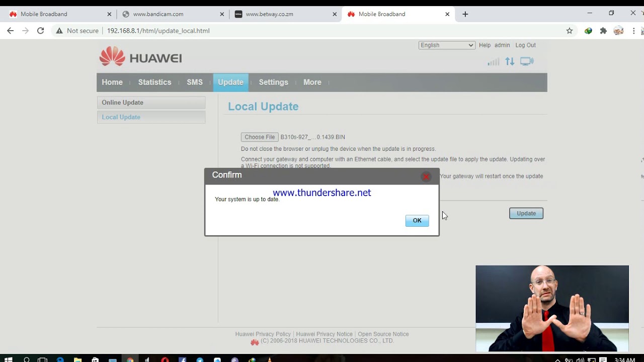The image size is (644, 362).
Task: Open the Help link
Action: [x=485, y=45]
